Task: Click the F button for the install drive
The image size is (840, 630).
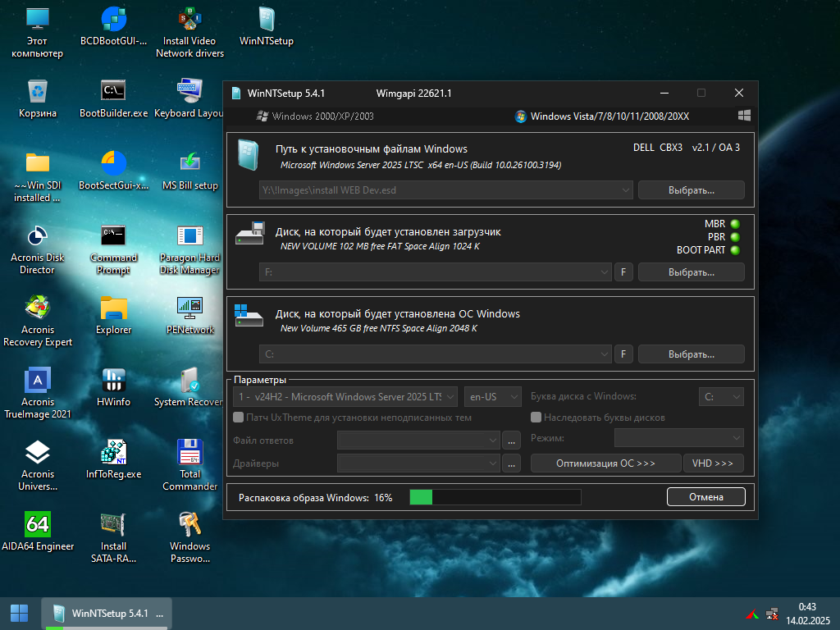Action: (x=623, y=354)
